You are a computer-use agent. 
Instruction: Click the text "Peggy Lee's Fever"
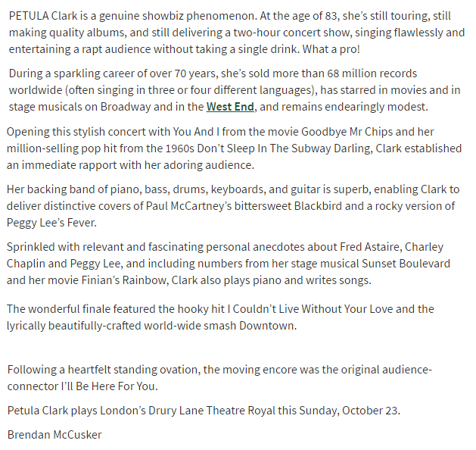(x=51, y=223)
